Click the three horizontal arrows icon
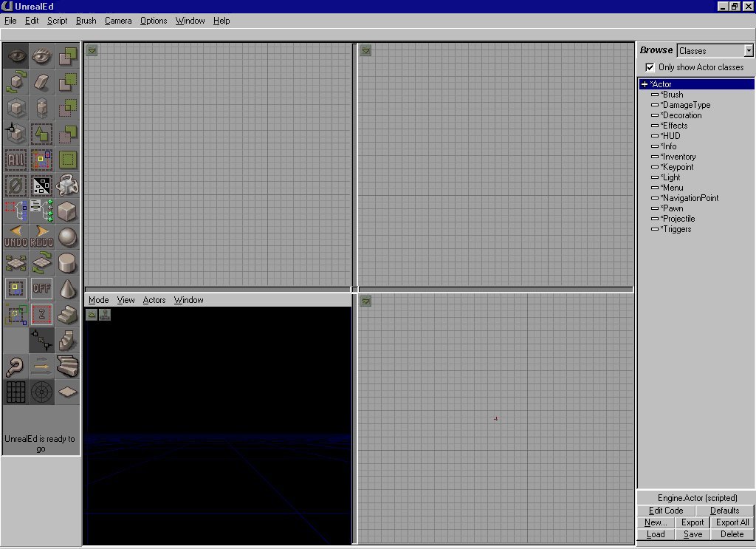 [x=42, y=367]
